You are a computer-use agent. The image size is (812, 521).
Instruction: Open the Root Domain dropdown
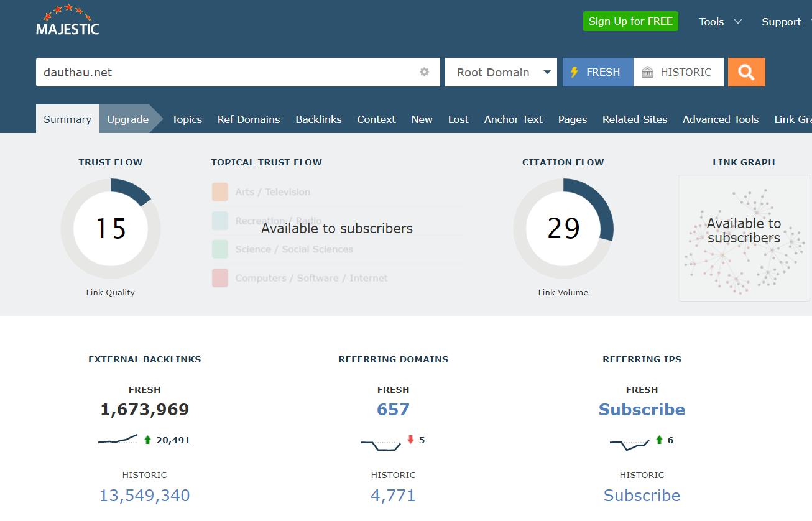pyautogui.click(x=501, y=72)
